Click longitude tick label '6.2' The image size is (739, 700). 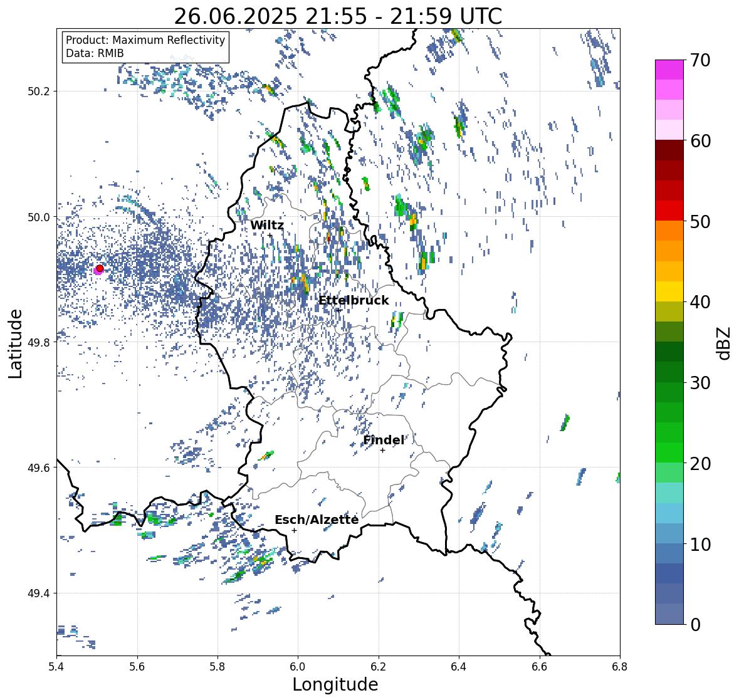pyautogui.click(x=379, y=667)
